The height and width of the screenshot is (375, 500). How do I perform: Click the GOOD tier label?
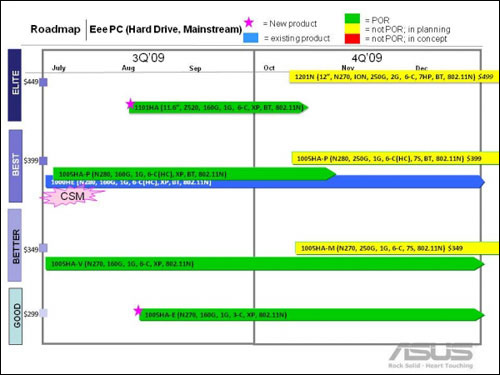tap(15, 316)
